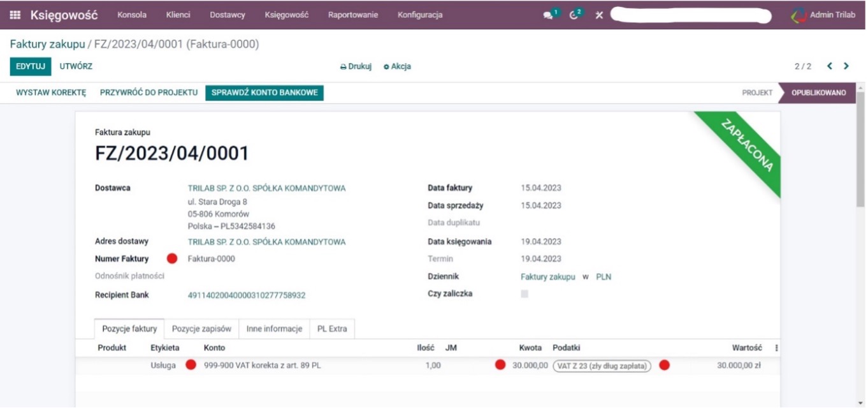Click the Data sprzedaży 15.04.2023 value

coord(541,205)
